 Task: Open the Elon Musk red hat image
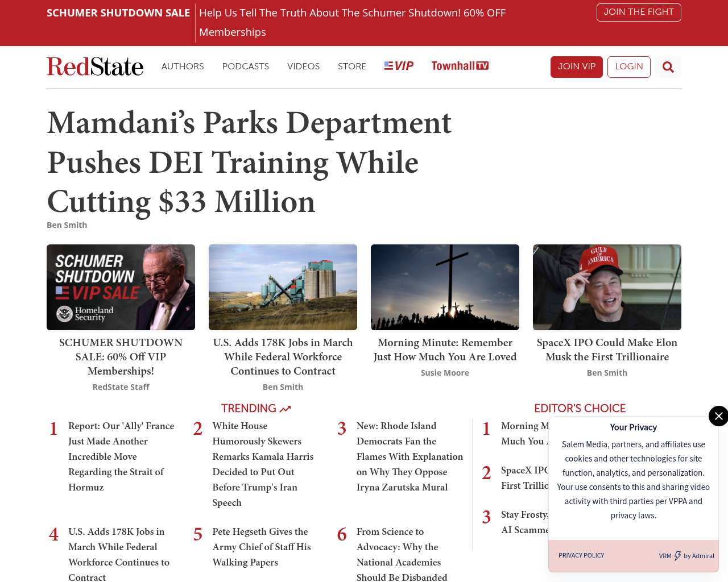[x=607, y=287]
